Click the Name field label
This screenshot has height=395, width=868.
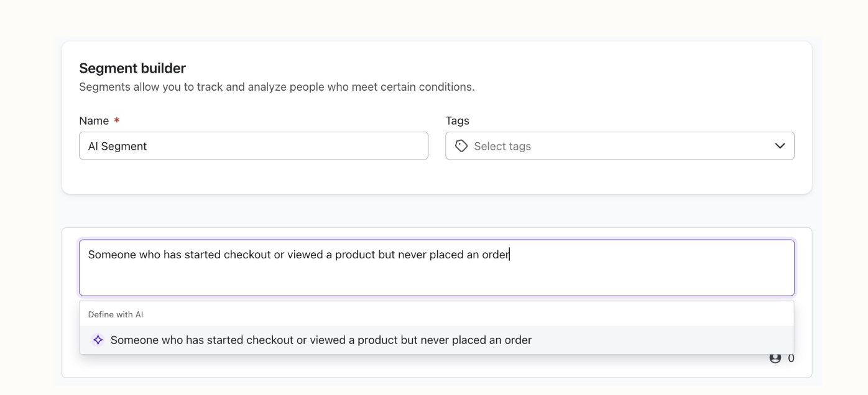[94, 121]
